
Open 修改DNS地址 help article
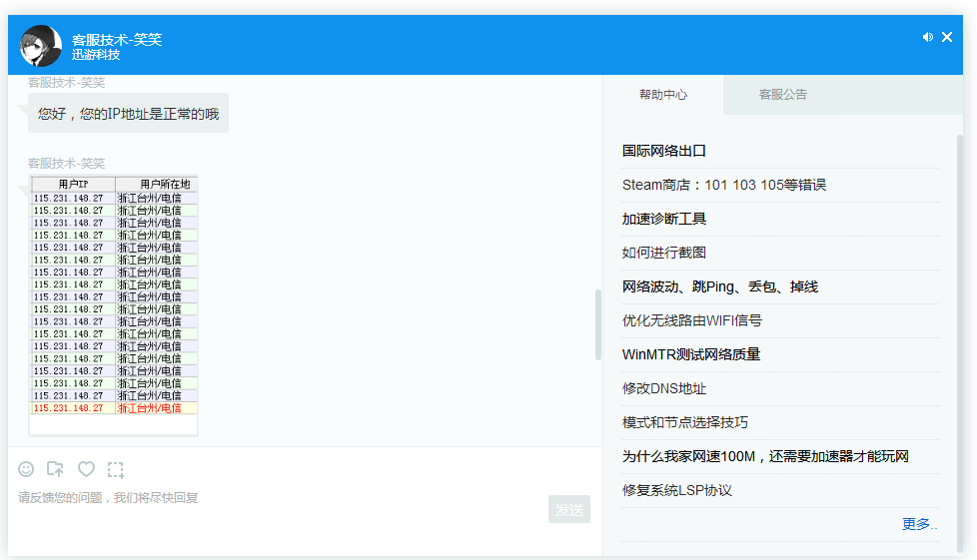(664, 388)
